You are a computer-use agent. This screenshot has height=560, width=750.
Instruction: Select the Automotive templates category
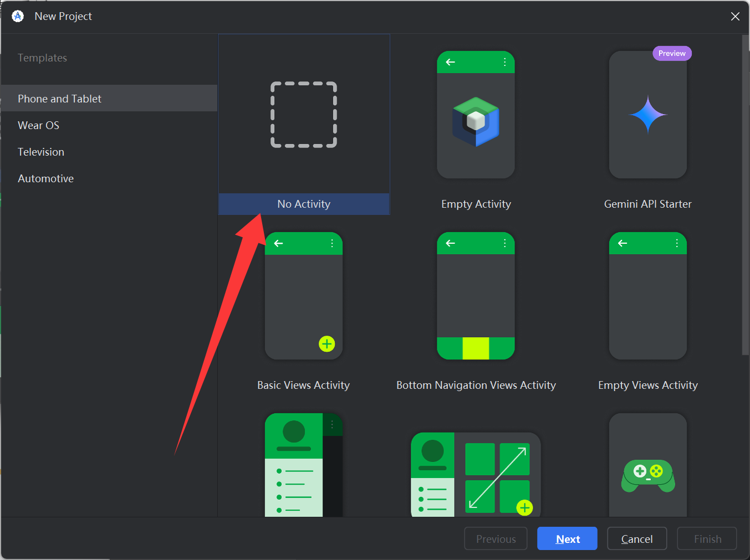[46, 178]
